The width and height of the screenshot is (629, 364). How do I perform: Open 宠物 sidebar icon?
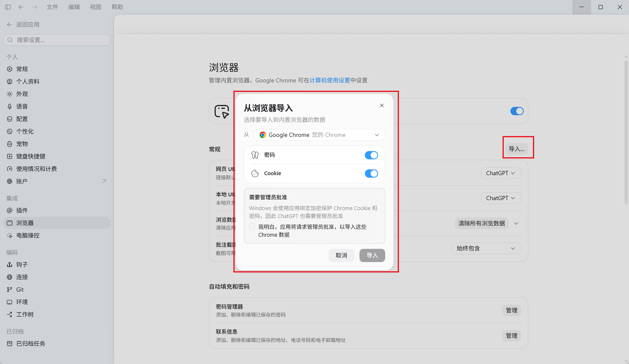(10, 144)
